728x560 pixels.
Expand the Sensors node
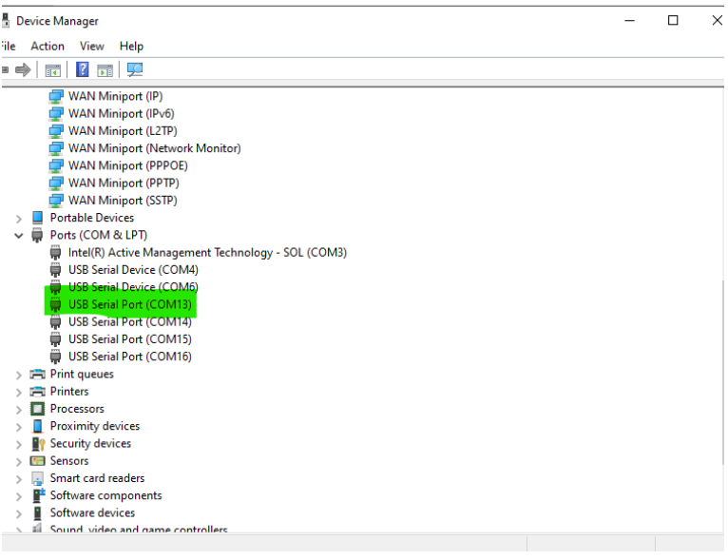tap(19, 462)
